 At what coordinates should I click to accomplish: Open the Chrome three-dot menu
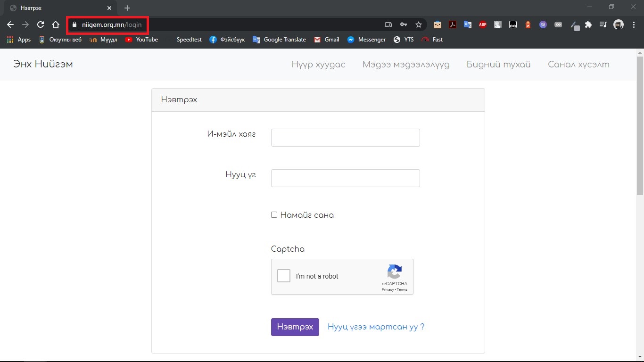[x=634, y=25]
